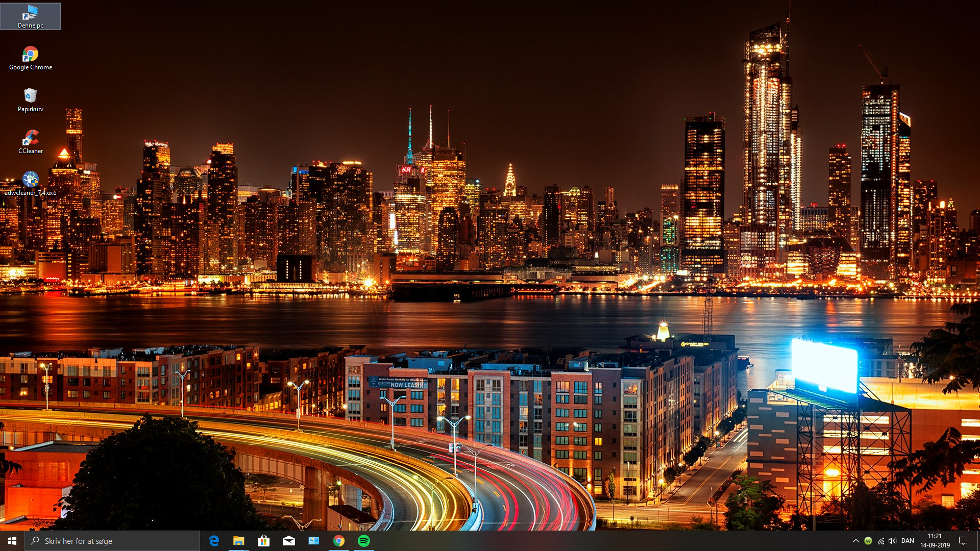The width and height of the screenshot is (980, 551).
Task: Open DAN keyboard language switcher
Action: click(908, 541)
